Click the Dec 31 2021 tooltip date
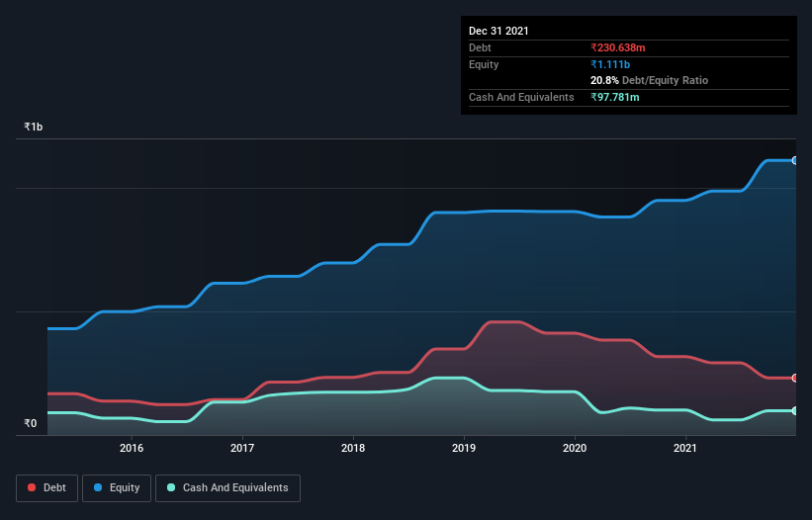Screen dimensions: 812x520 click(498, 31)
